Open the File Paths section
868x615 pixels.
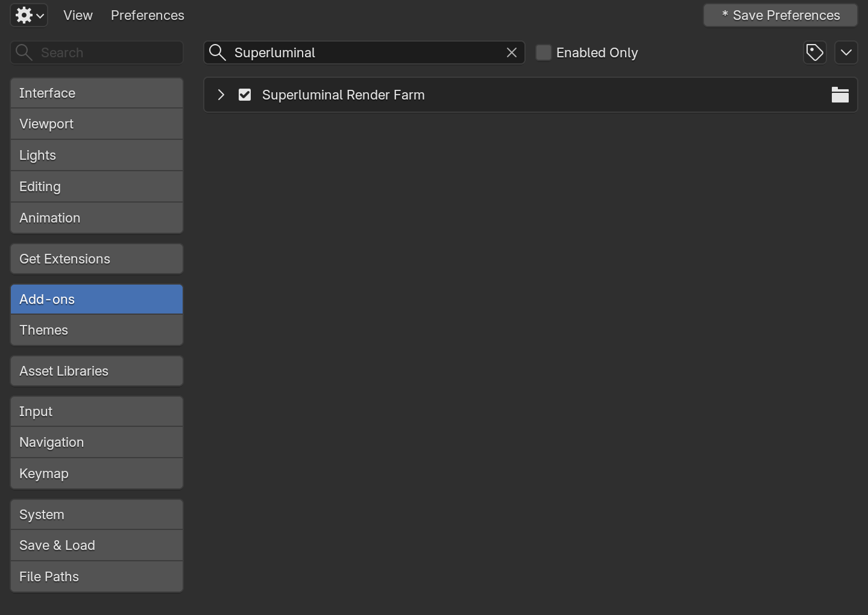(x=96, y=576)
